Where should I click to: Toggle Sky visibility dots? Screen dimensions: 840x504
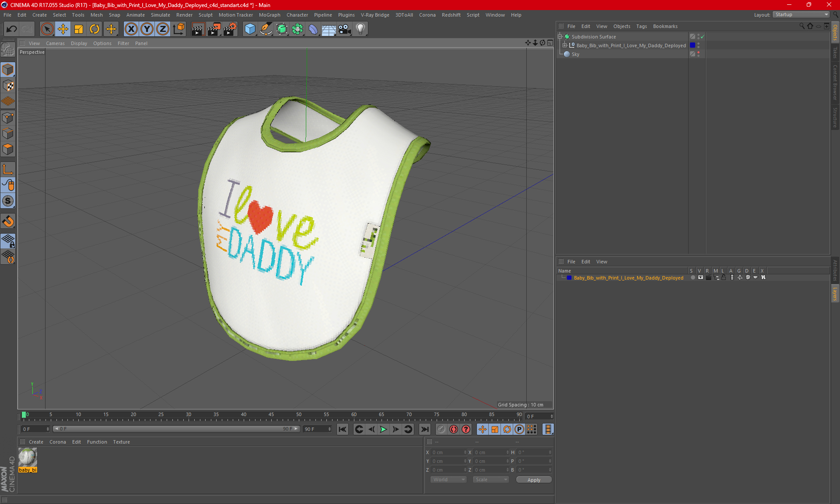(x=699, y=54)
